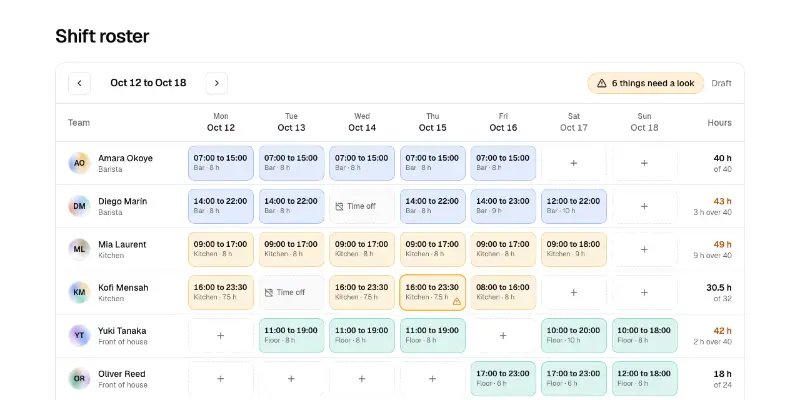Click Diego Marin's 43 h total
Image resolution: width=800 pixels, height=400 pixels.
[x=722, y=202]
